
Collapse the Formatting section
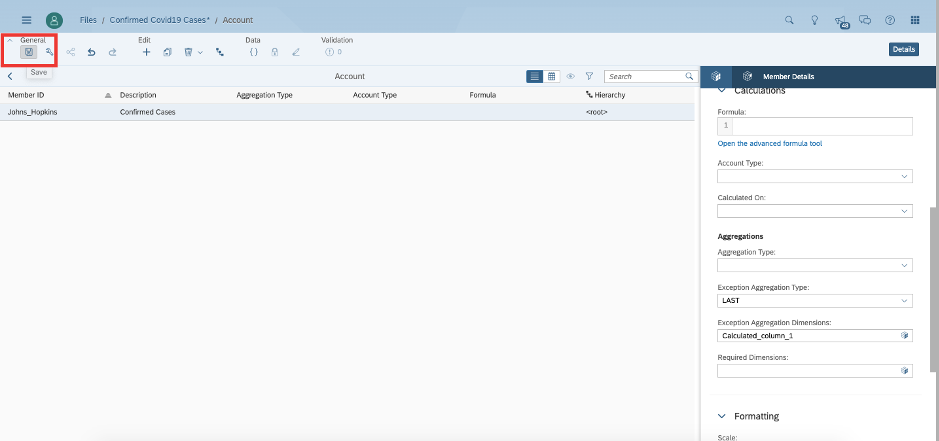pyautogui.click(x=722, y=416)
